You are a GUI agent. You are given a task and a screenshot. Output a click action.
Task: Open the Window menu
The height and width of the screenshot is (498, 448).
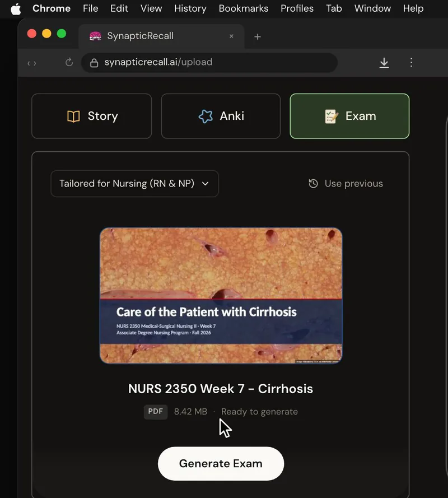[x=372, y=8]
